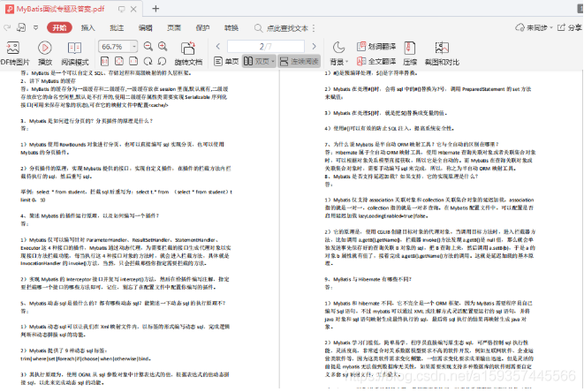Open 全文翻译 full-text translation
The image size is (584, 392).
point(376,61)
